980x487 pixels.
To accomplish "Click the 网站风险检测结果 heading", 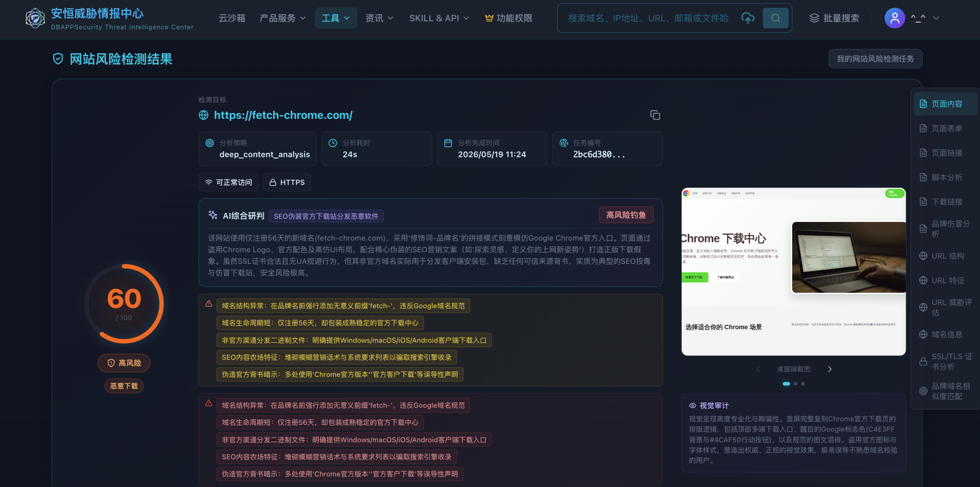I will 121,59.
